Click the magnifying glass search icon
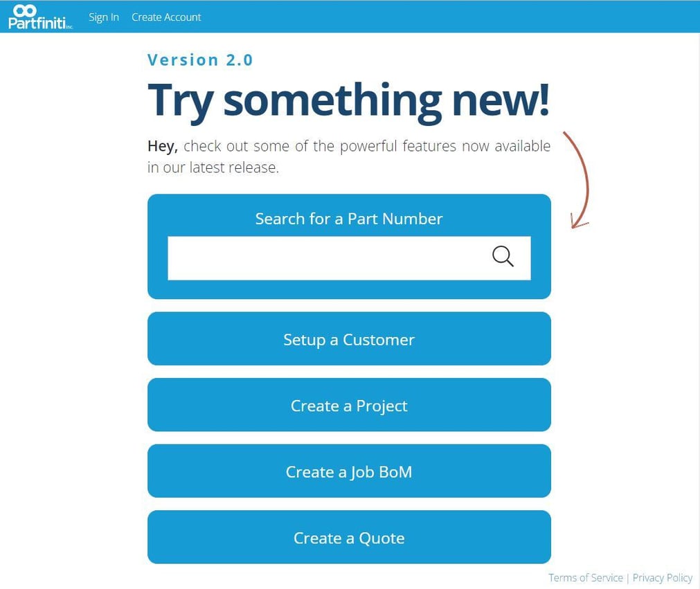The height and width of the screenshot is (589, 700). pos(503,257)
